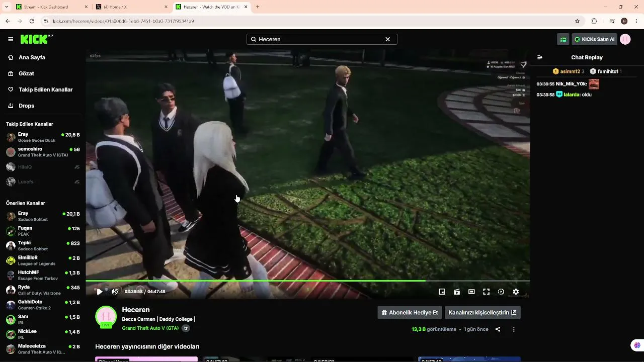The width and height of the screenshot is (644, 362).
Task: Seek on the green video progress bar
Action: point(307,281)
